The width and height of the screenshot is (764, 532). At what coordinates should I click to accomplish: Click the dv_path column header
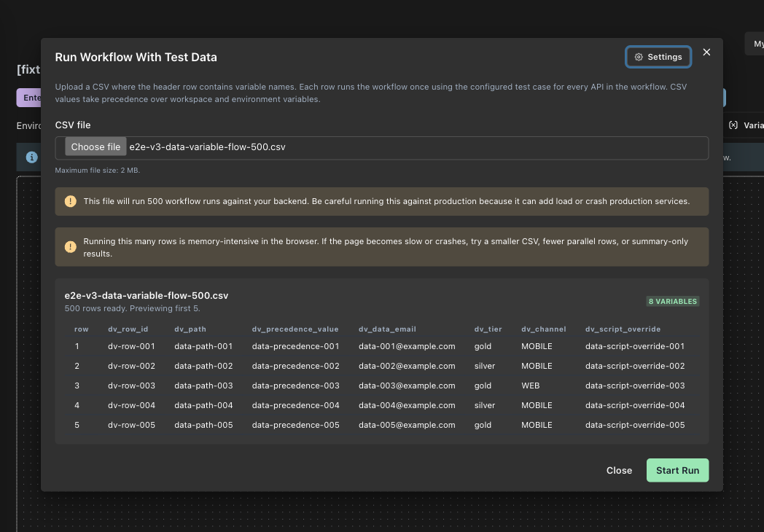tap(190, 329)
